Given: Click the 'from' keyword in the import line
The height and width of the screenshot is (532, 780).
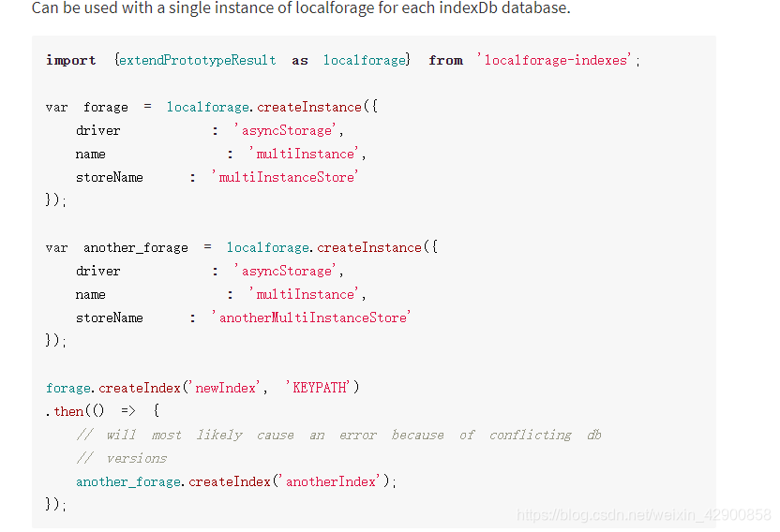Looking at the screenshot, I should pos(445,60).
